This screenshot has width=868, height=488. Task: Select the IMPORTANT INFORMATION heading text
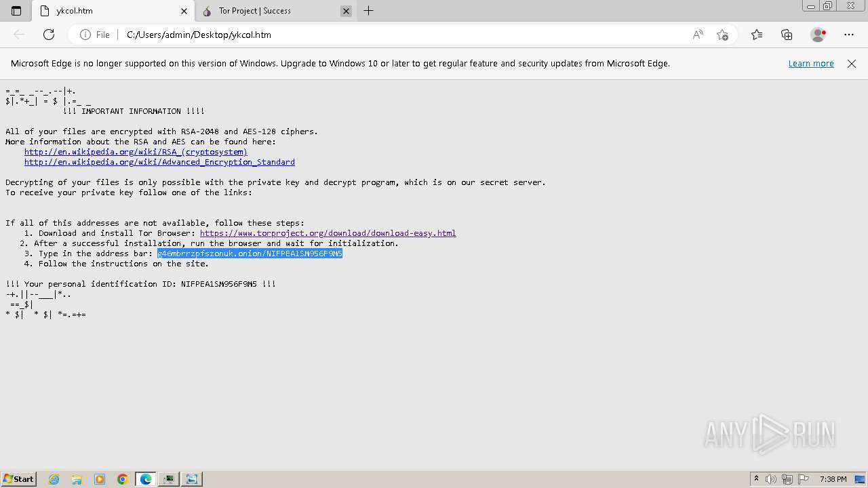click(x=134, y=111)
